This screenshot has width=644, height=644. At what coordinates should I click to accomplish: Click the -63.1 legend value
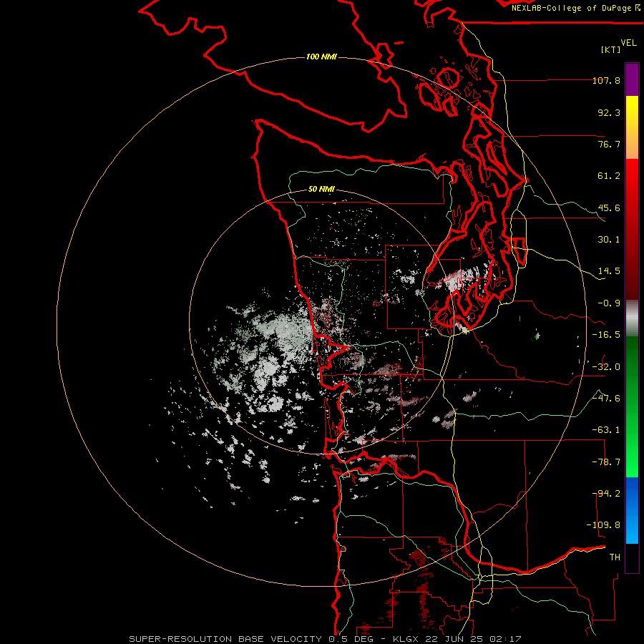[606, 430]
